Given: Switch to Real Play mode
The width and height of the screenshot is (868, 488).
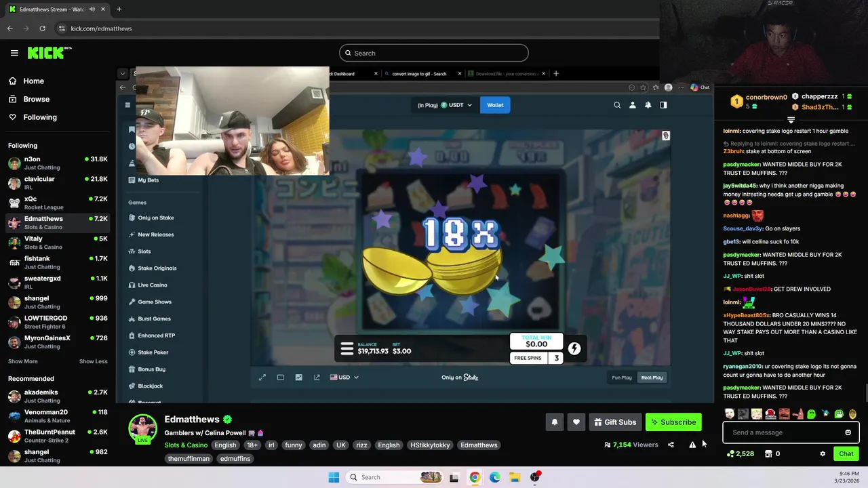Looking at the screenshot, I should tap(652, 378).
